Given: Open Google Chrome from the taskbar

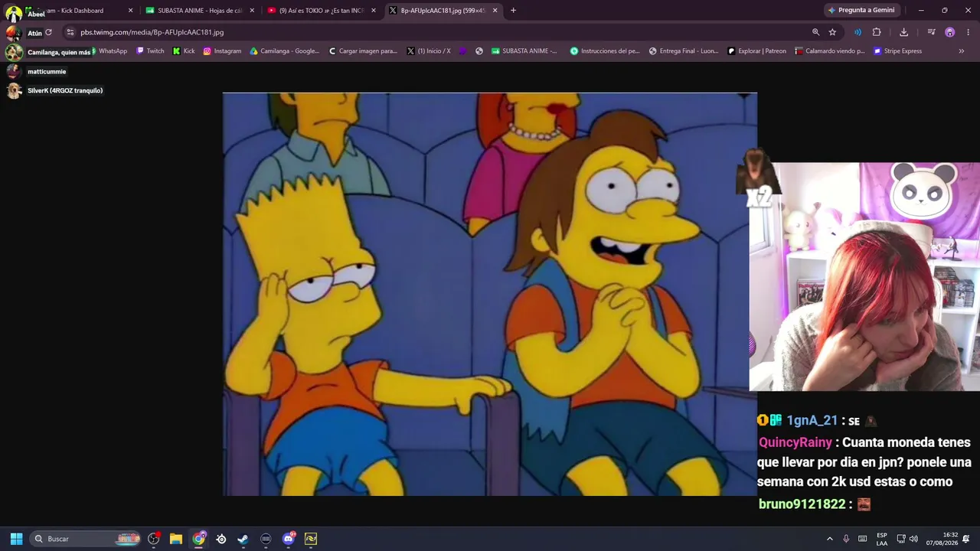Looking at the screenshot, I should click(199, 539).
